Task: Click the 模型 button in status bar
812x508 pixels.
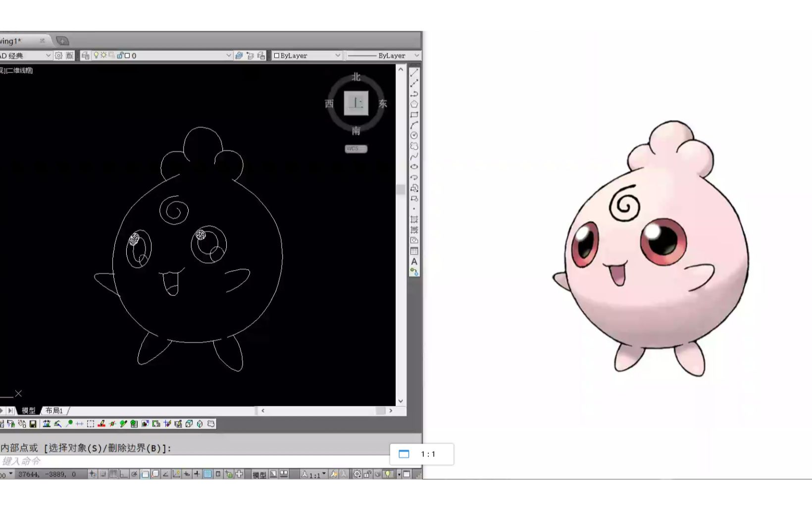Action: 259,475
